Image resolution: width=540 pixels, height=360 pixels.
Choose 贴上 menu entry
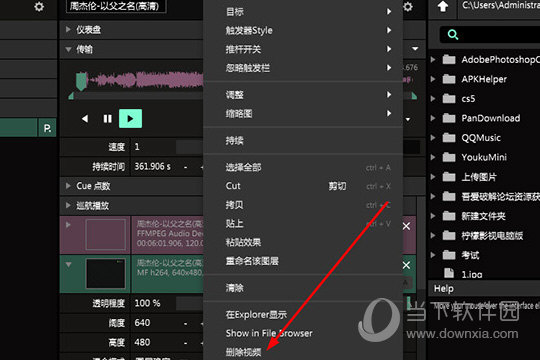(303, 224)
